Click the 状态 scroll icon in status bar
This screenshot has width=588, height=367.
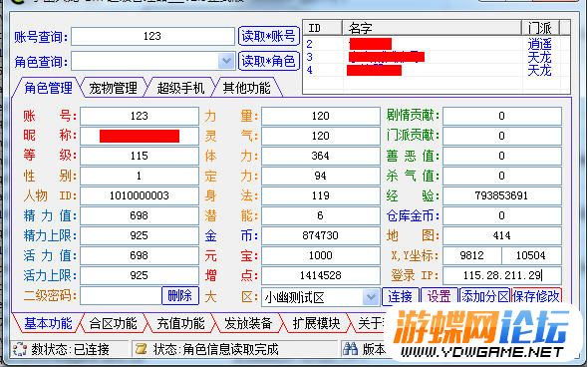pyautogui.click(x=141, y=349)
